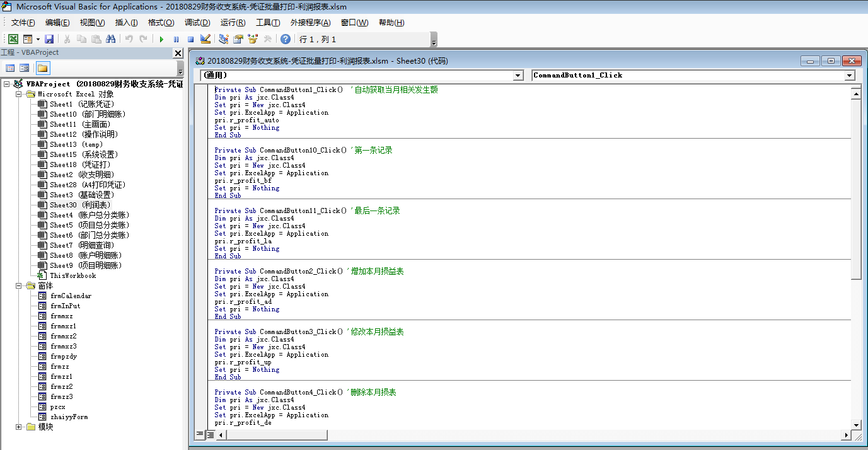Open the 外接程序(A) menu

coord(310,23)
